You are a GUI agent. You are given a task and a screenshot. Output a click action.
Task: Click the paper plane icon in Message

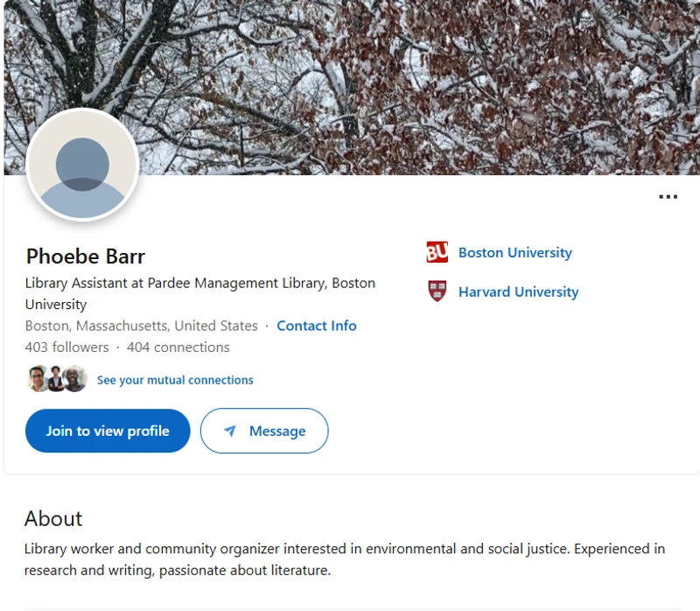230,431
